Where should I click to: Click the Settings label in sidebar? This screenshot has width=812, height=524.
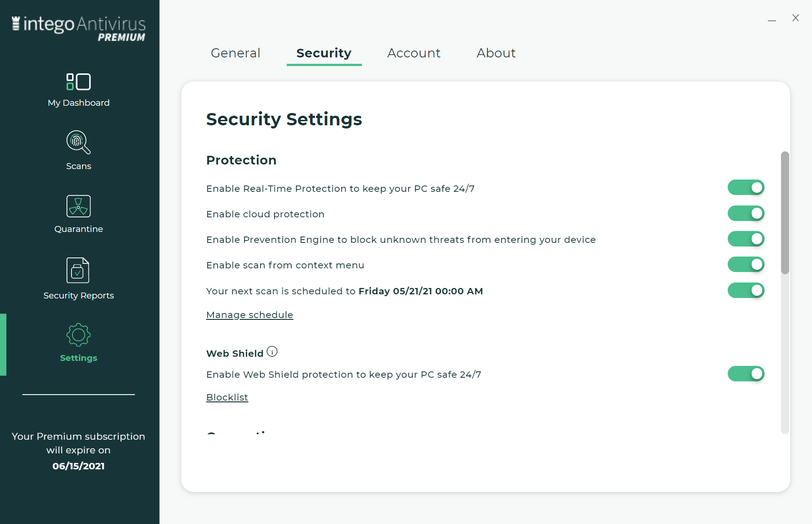click(78, 358)
